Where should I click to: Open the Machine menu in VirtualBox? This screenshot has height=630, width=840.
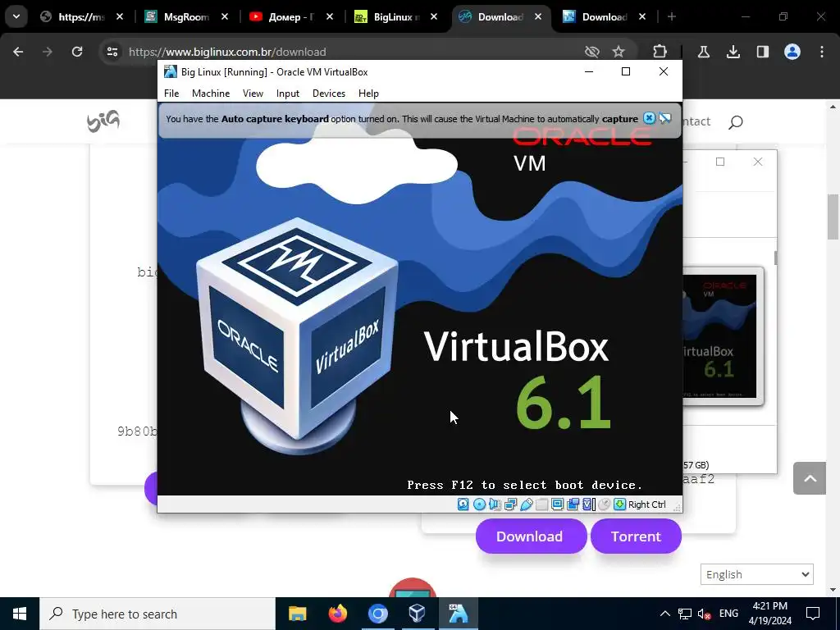[x=211, y=94]
